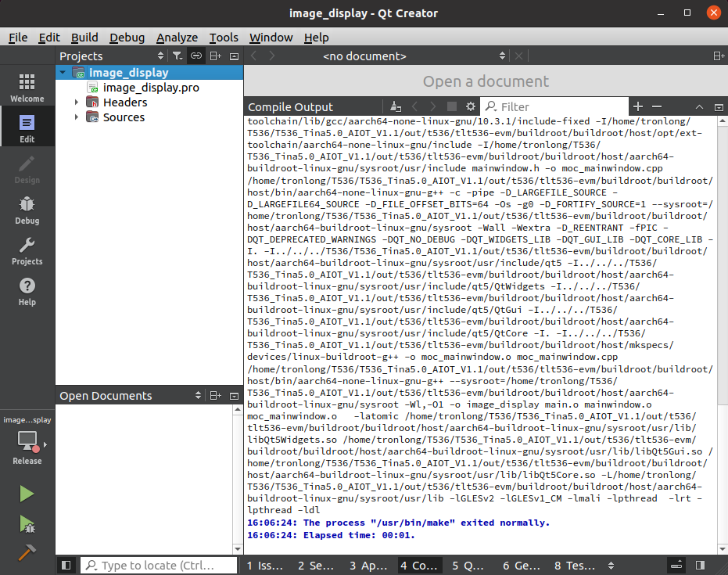Toggle the progress details button
The width and height of the screenshot is (728, 575).
677,566
